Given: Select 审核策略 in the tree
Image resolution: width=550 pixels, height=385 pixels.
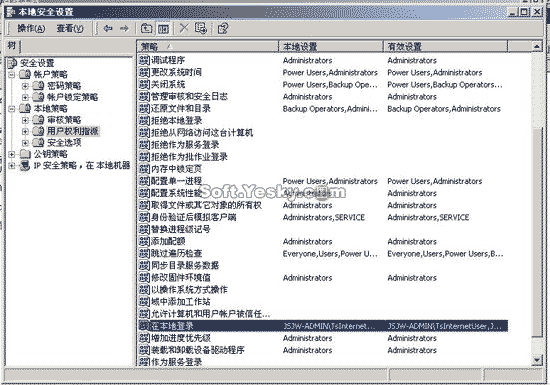Looking at the screenshot, I should pyautogui.click(x=64, y=120).
